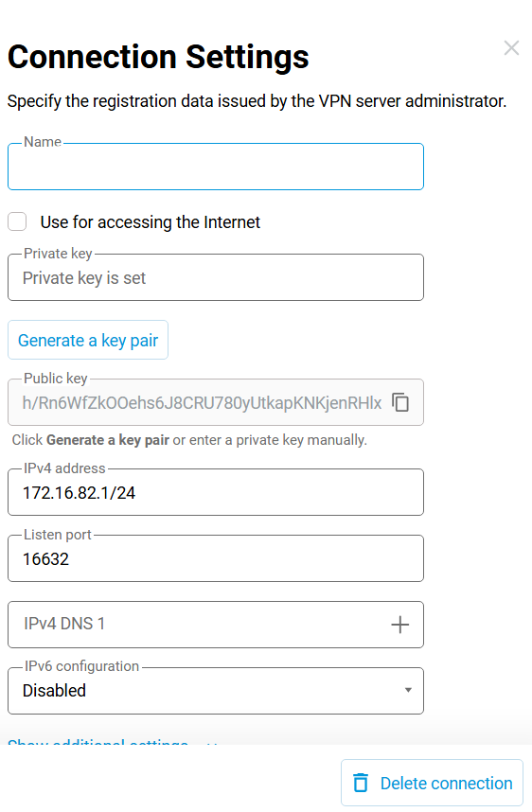Open the IPv6 configuration dropdown

[x=216, y=691]
